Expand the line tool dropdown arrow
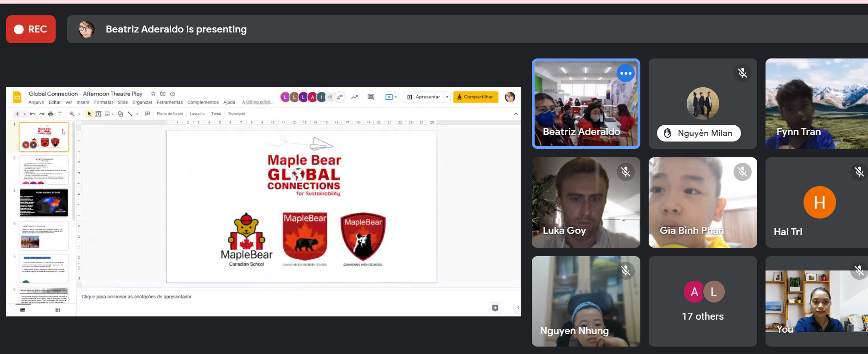 137,114
